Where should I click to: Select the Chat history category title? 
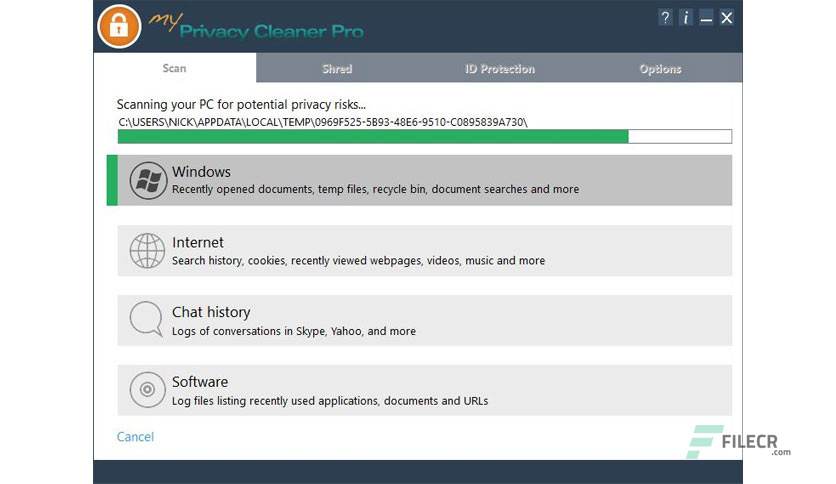pyautogui.click(x=211, y=312)
